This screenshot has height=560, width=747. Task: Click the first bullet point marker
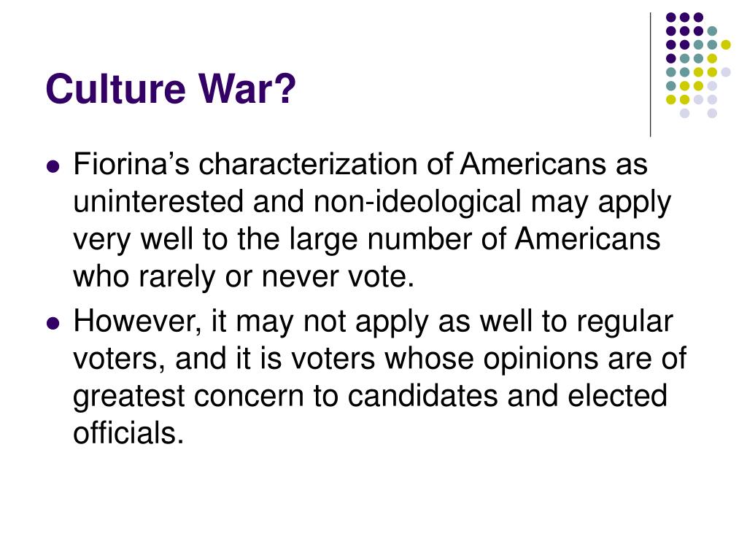tap(53, 167)
